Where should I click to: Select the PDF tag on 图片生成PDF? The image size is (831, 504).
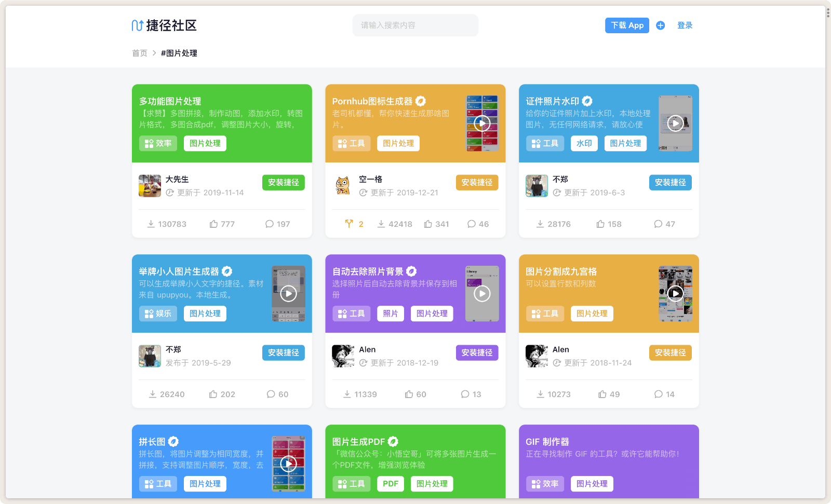[391, 484]
